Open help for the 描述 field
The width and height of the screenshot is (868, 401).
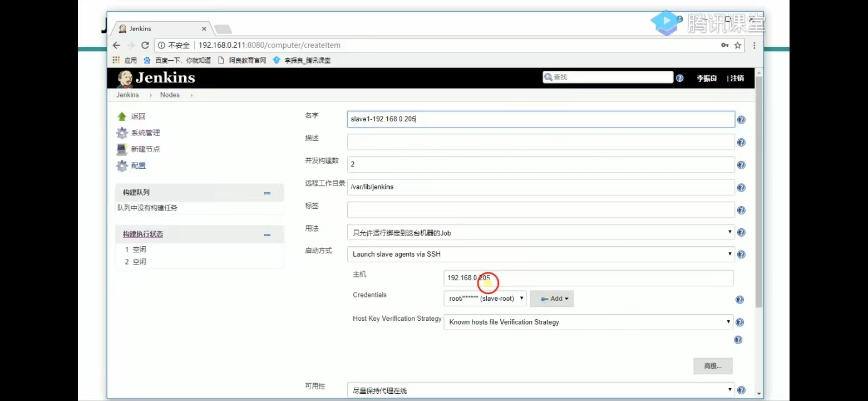pos(741,143)
